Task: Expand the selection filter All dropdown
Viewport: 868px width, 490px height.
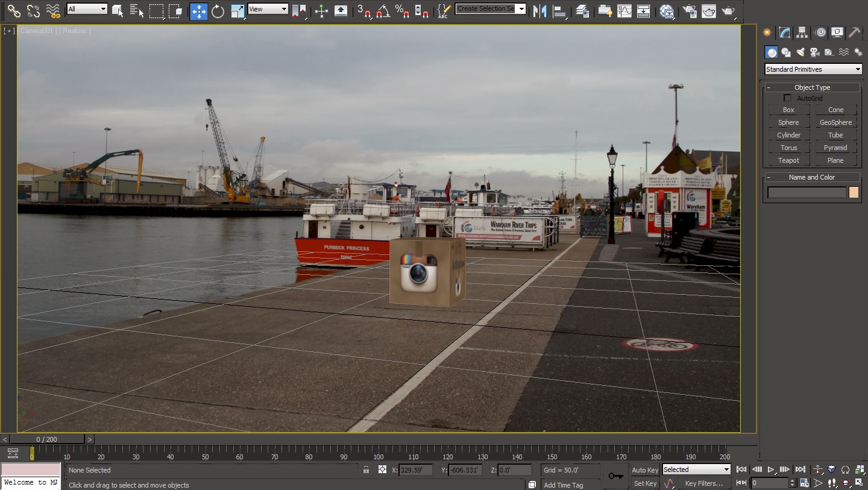Action: tap(87, 9)
